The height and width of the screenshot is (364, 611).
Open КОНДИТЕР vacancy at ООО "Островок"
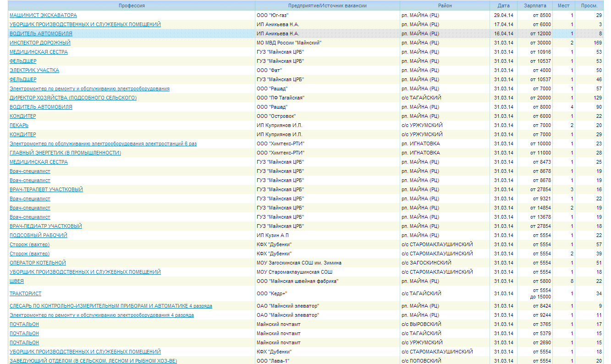click(22, 116)
